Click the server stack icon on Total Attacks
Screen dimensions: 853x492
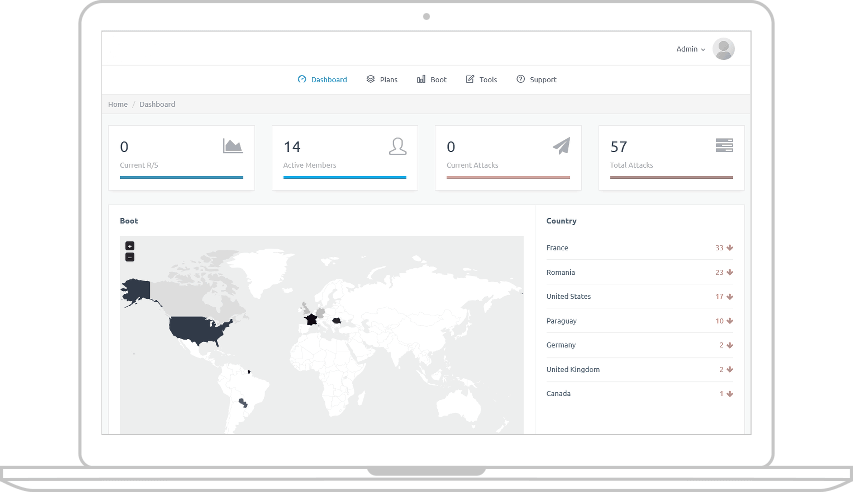coord(724,146)
